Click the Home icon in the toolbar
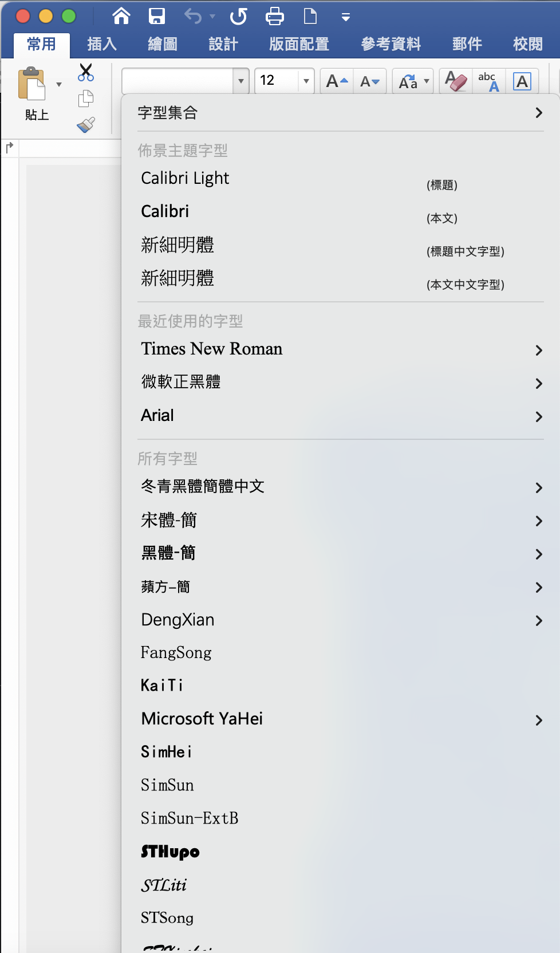 tap(120, 16)
